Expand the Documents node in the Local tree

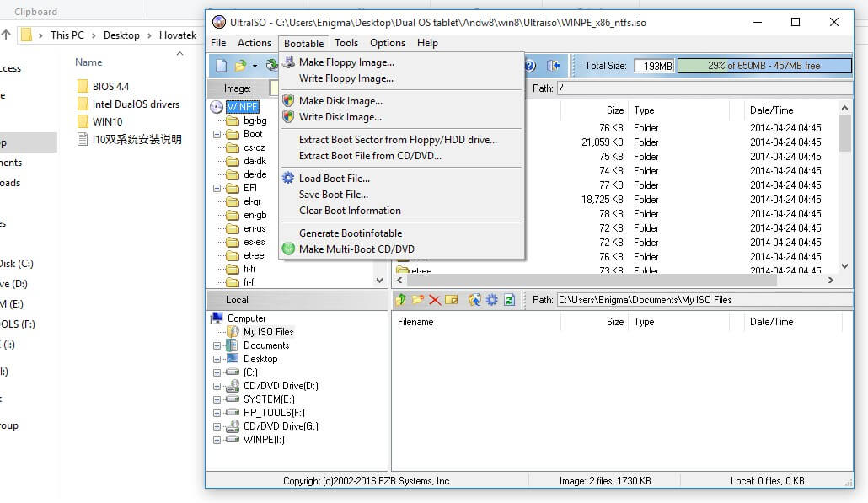pos(217,345)
